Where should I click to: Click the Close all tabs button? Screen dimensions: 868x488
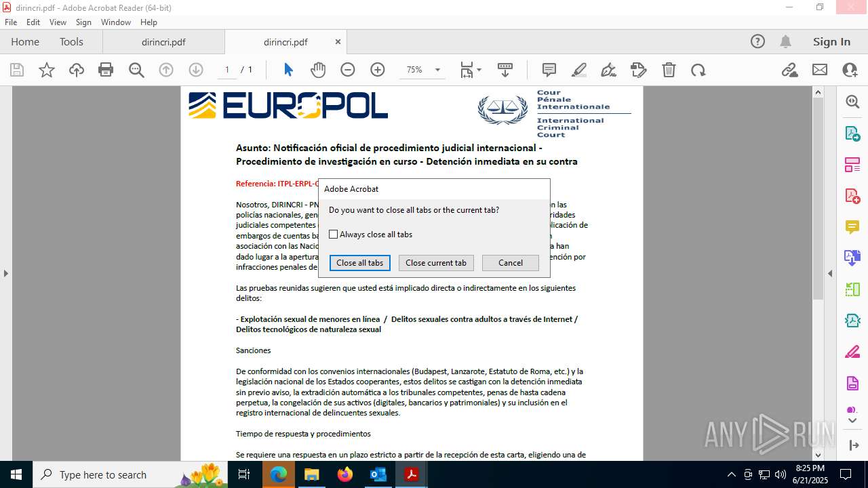pyautogui.click(x=360, y=263)
